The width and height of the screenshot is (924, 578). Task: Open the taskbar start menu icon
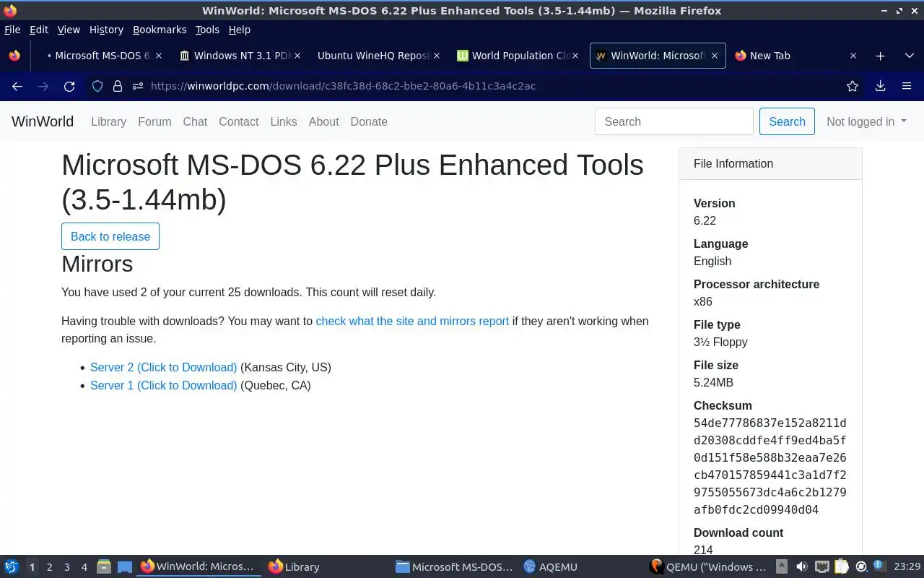click(12, 566)
